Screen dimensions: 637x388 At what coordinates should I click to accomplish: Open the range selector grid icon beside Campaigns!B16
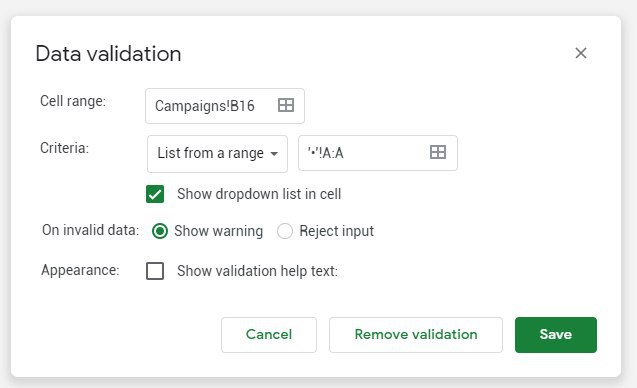(286, 105)
